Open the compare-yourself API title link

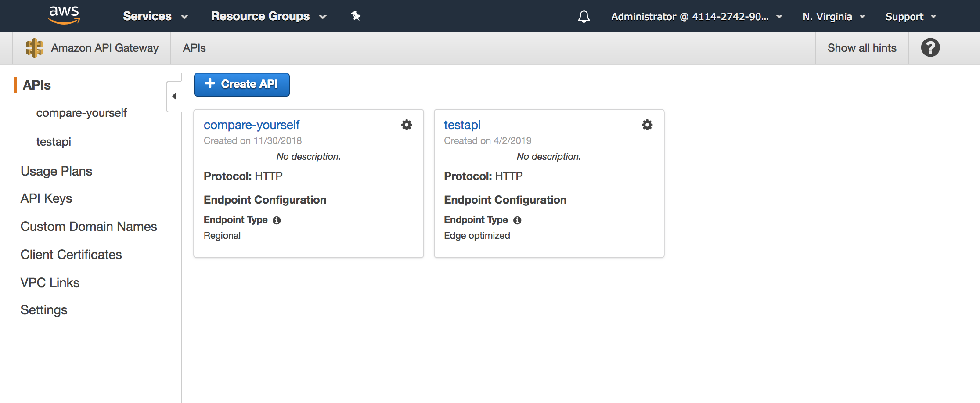(x=252, y=125)
